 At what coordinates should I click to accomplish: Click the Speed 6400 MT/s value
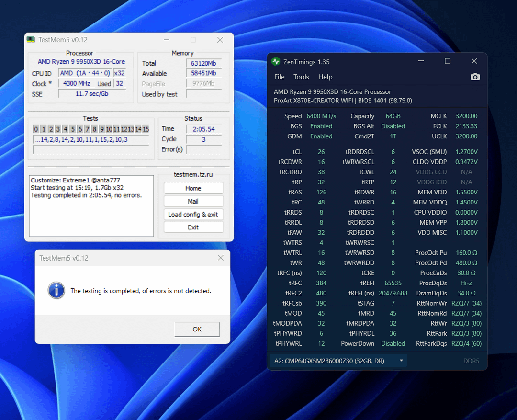(x=321, y=116)
